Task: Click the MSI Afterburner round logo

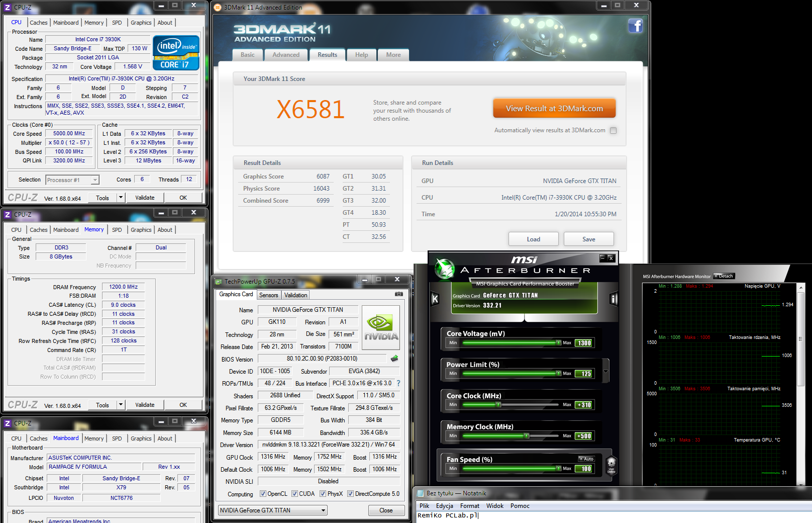Action: tap(445, 269)
